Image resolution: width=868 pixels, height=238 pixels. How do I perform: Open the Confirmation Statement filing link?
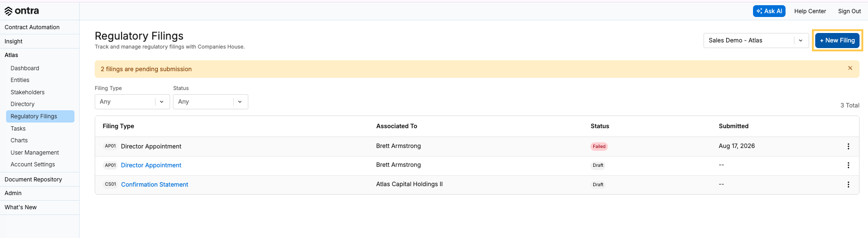tap(155, 185)
